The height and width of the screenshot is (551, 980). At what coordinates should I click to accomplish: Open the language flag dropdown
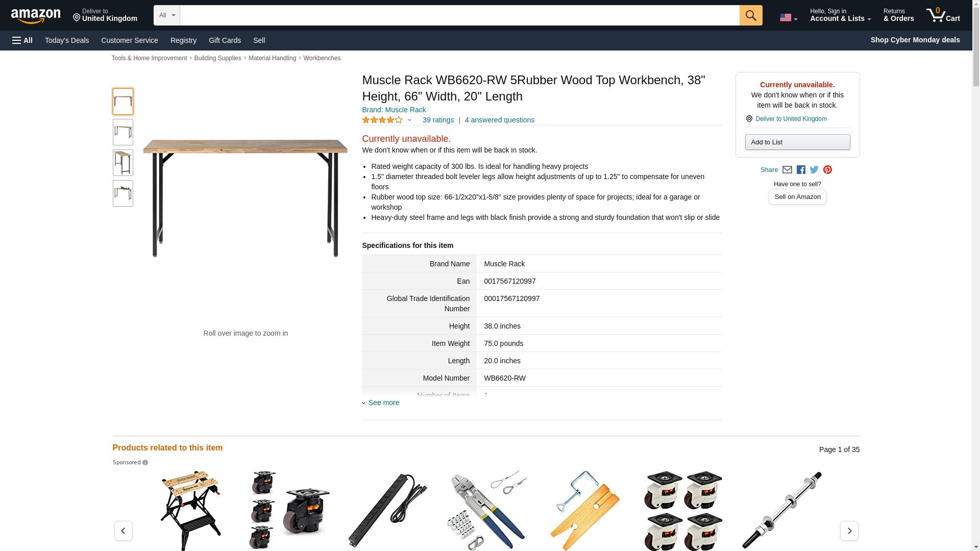tap(788, 18)
